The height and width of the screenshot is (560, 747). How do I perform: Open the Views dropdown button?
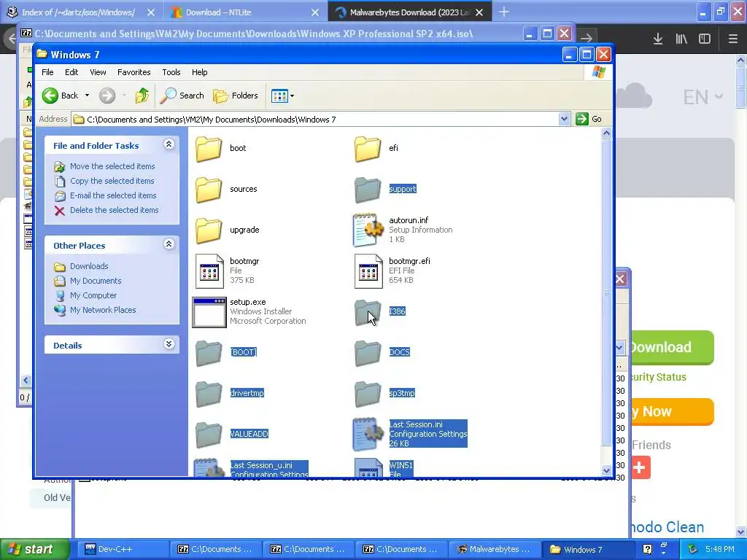point(282,96)
